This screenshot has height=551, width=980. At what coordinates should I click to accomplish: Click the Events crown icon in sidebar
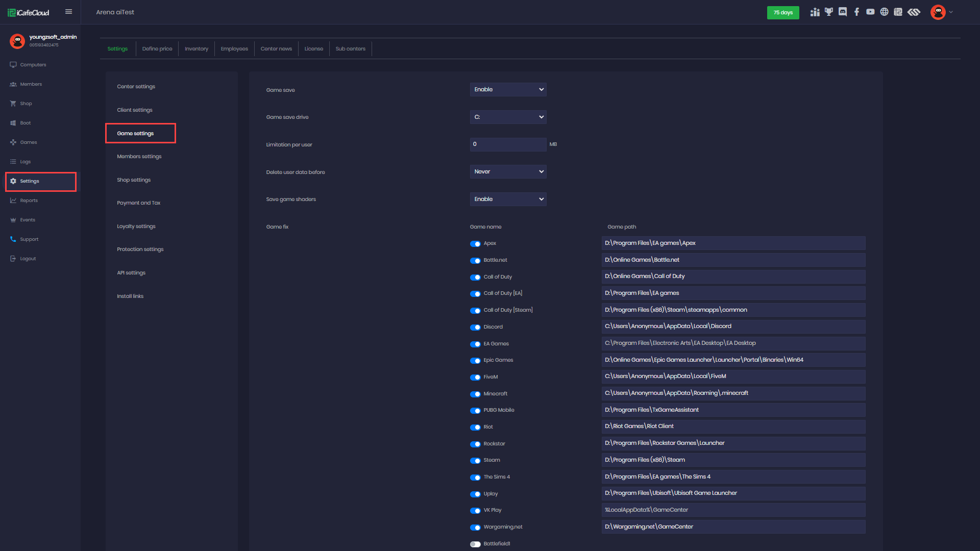pos(13,220)
